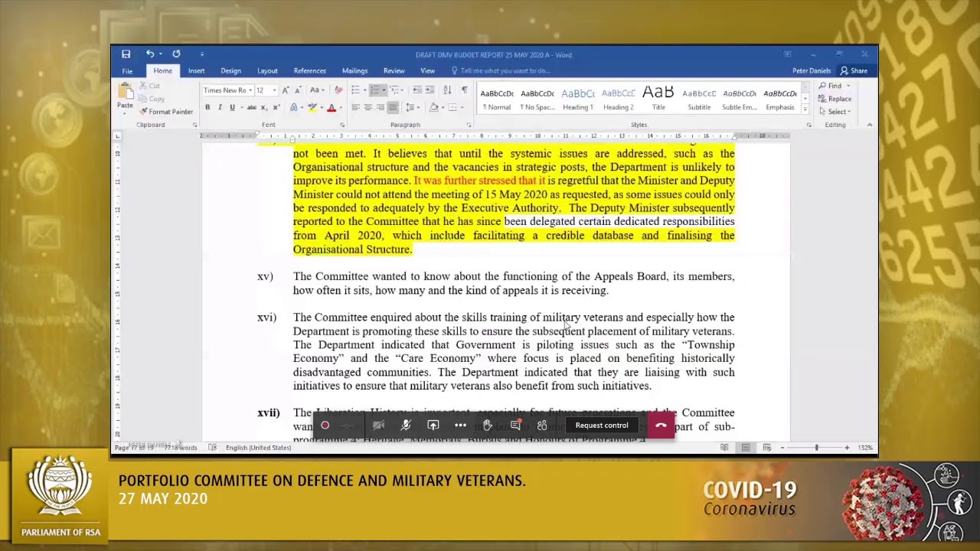Open the font size dropdown
Viewport: 980px width, 551px height.
(274, 90)
